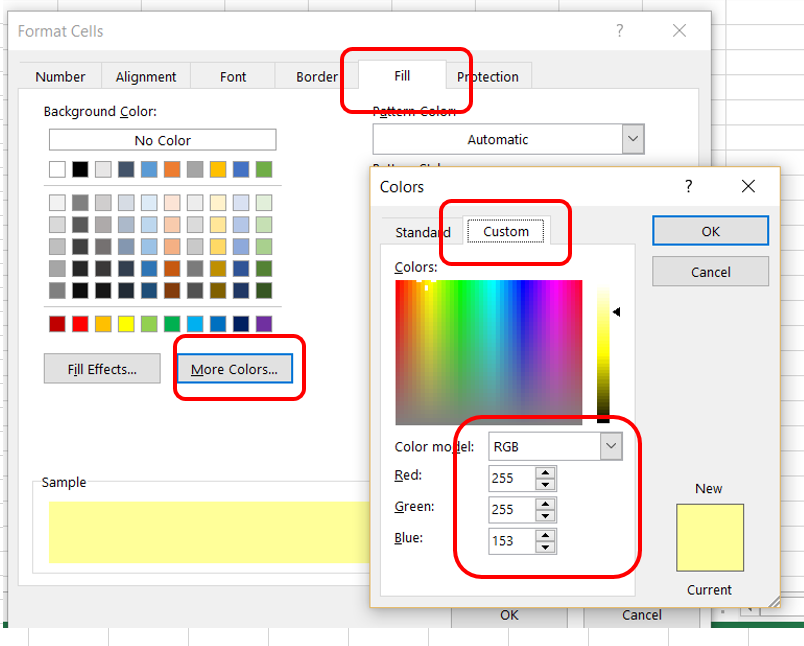Select the white theme color swatch
The height and width of the screenshot is (646, 804).
(x=57, y=169)
